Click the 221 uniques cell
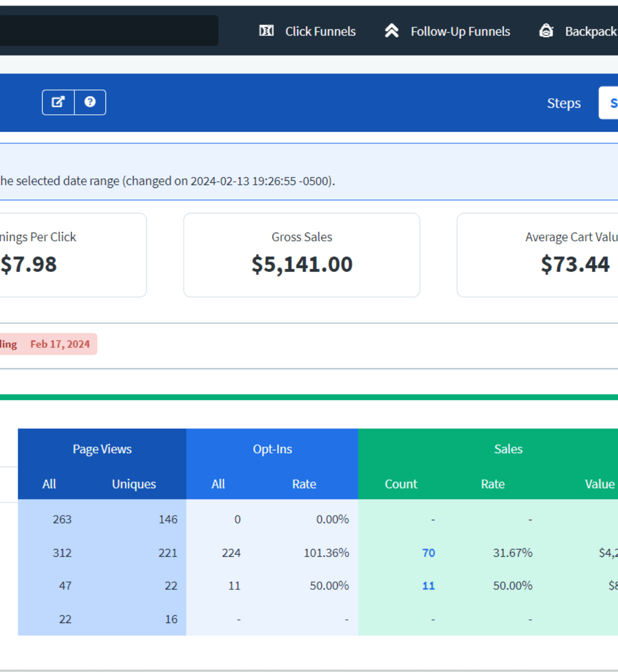Screen dimensions: 618x672 pos(168,553)
